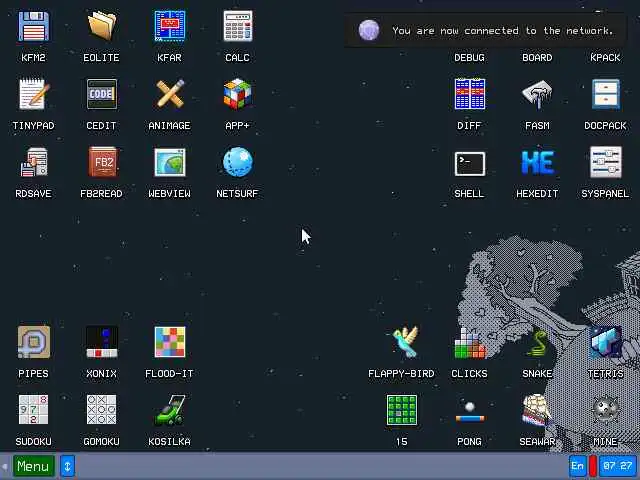Click the red indicator in system tray

pyautogui.click(x=593, y=466)
